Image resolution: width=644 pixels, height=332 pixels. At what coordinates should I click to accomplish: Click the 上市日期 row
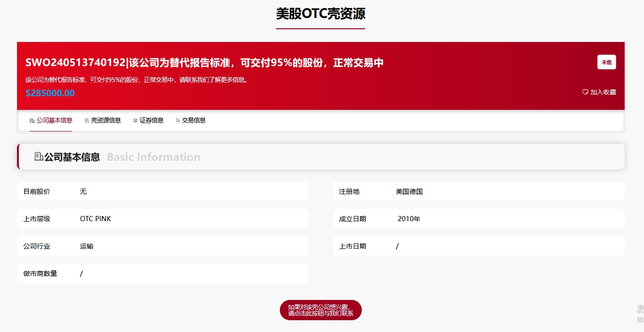click(x=479, y=246)
